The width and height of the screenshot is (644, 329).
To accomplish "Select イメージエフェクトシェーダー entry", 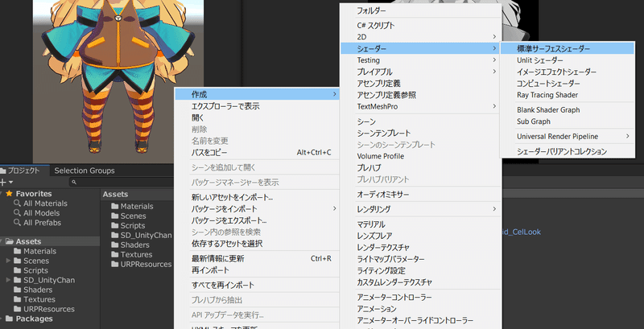I will pos(567,72).
